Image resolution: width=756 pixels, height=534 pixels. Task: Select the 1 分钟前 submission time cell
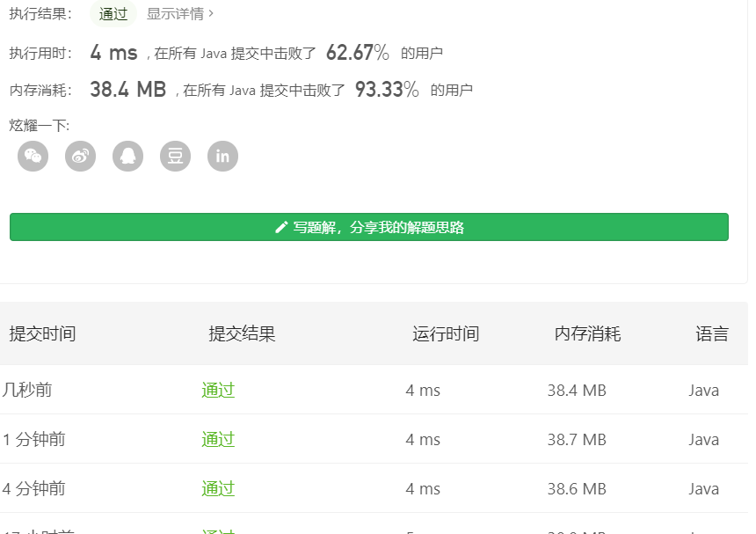(33, 439)
